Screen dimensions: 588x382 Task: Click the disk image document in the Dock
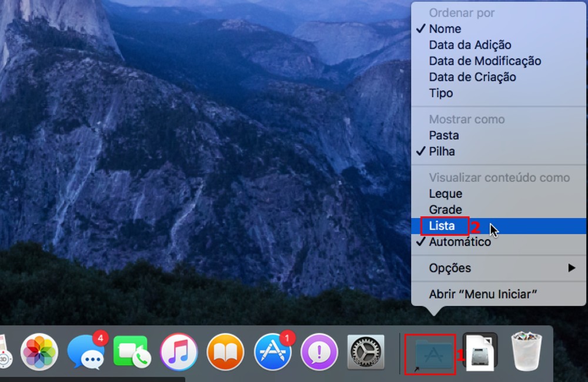pyautogui.click(x=480, y=351)
